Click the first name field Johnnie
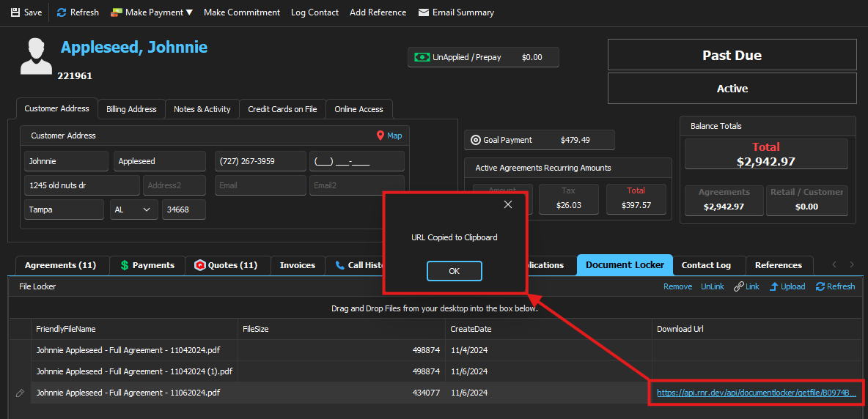This screenshot has width=868, height=419. [67, 161]
